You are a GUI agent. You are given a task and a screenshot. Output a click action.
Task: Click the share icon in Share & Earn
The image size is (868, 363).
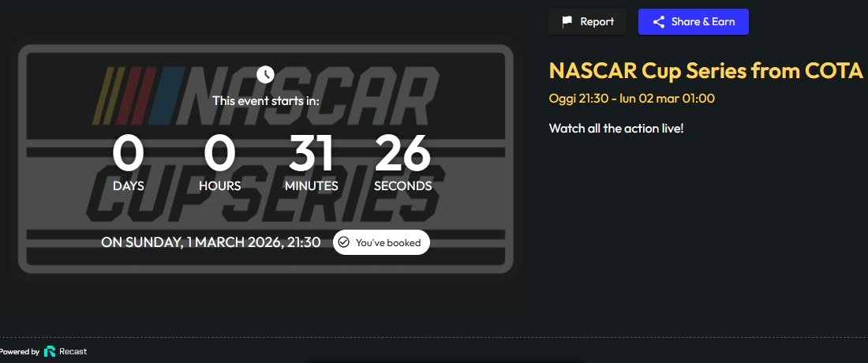click(659, 22)
